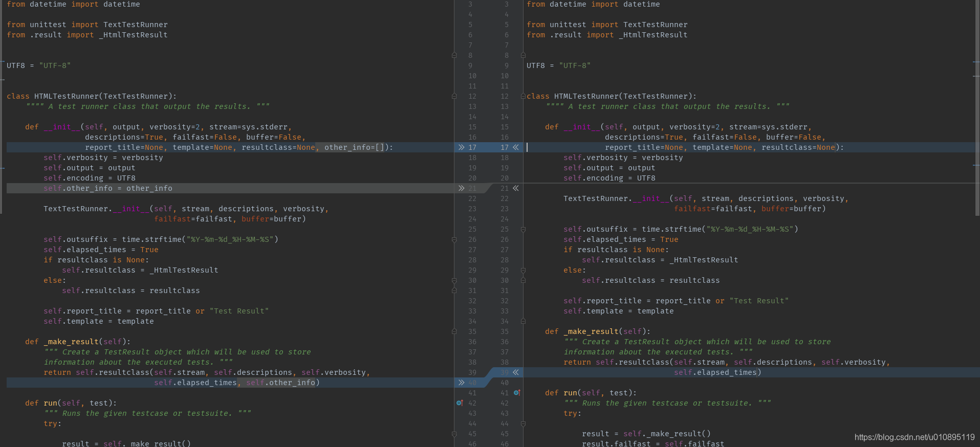980x447 pixels.
Task: Click left gutter line number 12
Action: (472, 96)
